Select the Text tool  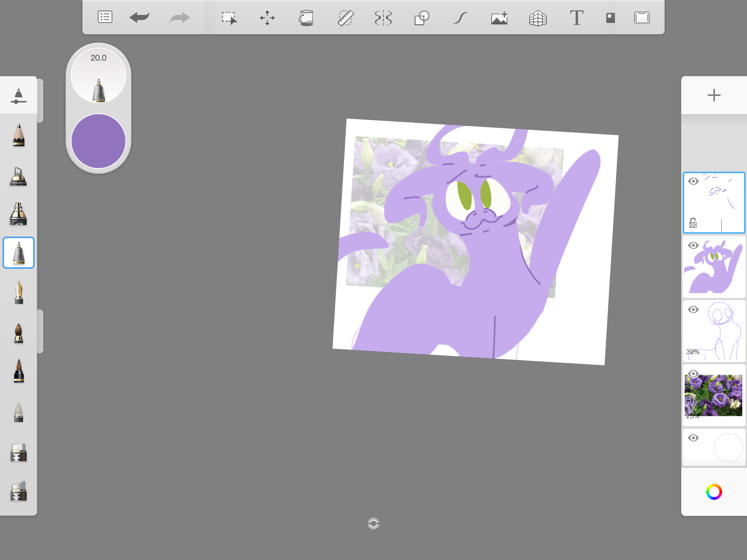577,17
